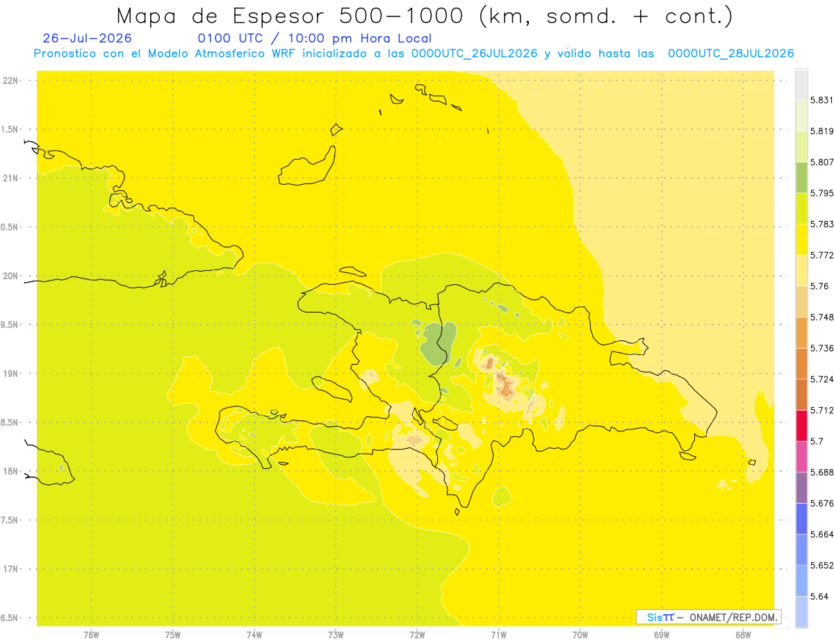834x644 pixels.
Task: Click the '5.795' colorbar value
Action: point(821,193)
